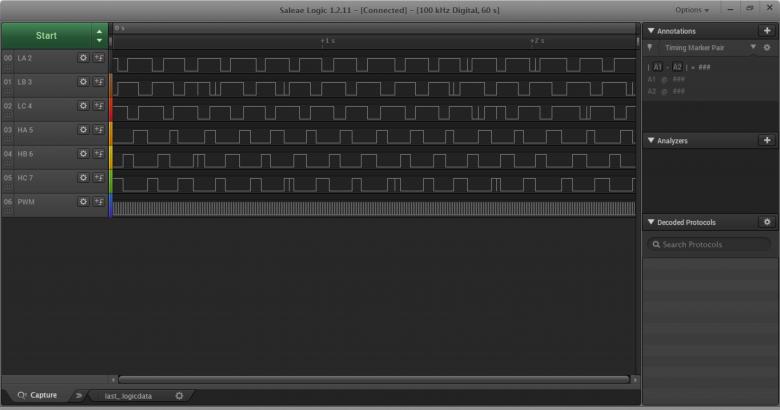This screenshot has width=780, height=410.
Task: Collapse the Decoded Protocols panel
Action: (651, 222)
